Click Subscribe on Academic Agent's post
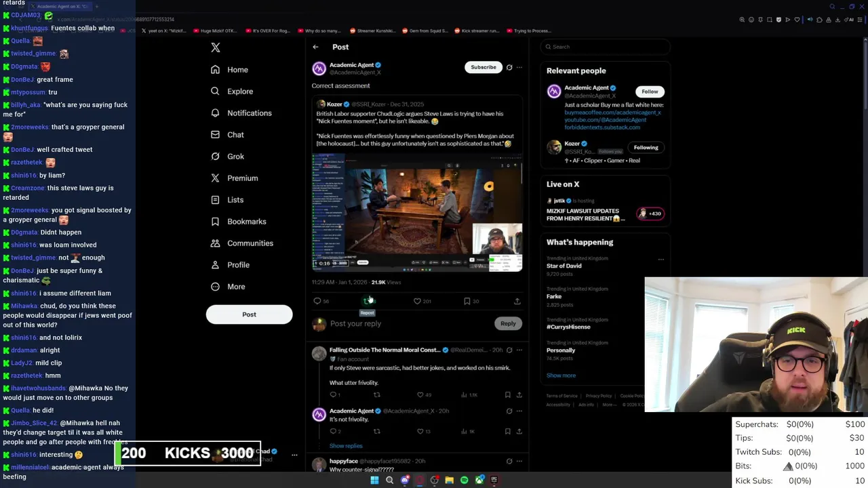The width and height of the screenshot is (868, 488). pyautogui.click(x=484, y=67)
